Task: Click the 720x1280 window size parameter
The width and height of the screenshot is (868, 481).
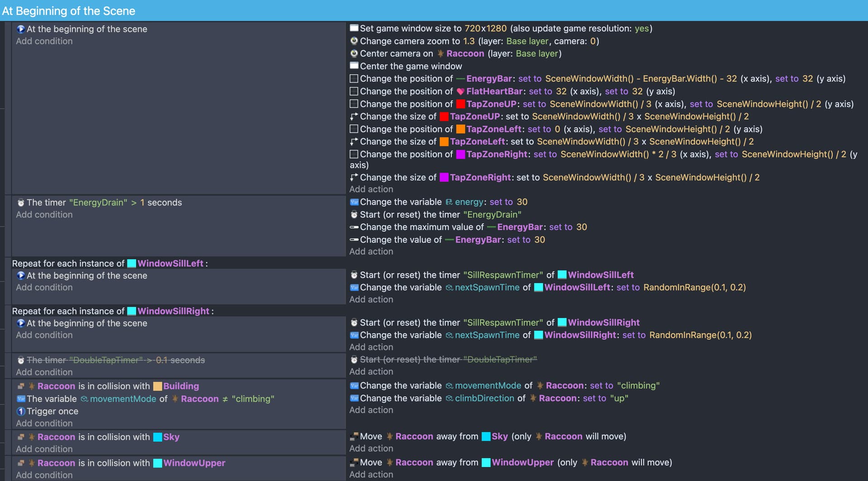Action: click(486, 28)
